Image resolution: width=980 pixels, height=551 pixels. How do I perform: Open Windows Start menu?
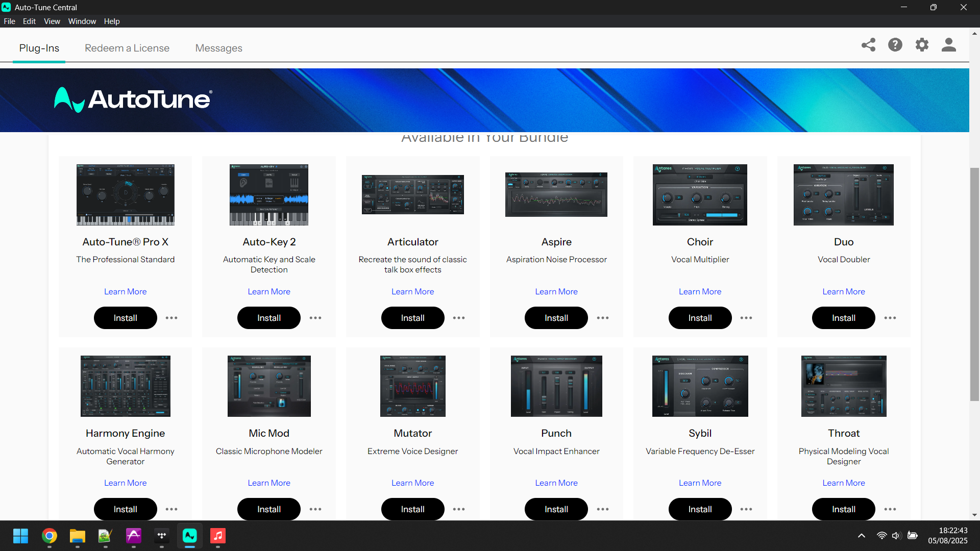(21, 536)
